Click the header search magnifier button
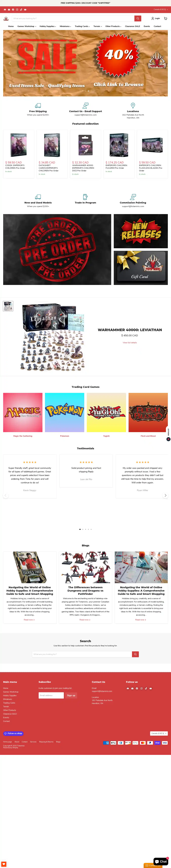Viewport: 171px width, 868px height. coord(138,18)
